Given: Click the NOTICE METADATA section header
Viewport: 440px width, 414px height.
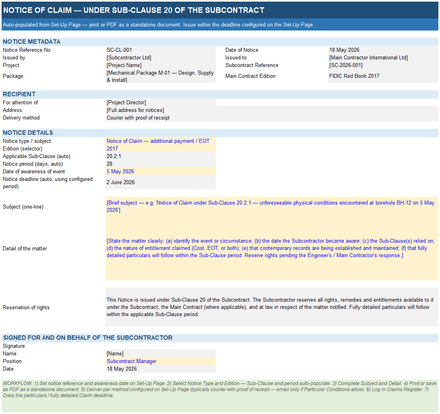Looking at the screenshot, I should coord(220,42).
